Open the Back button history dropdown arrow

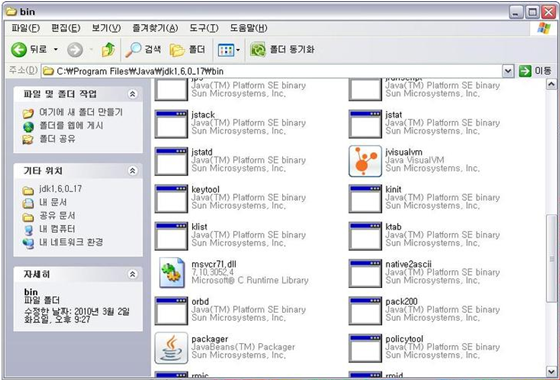click(x=56, y=49)
